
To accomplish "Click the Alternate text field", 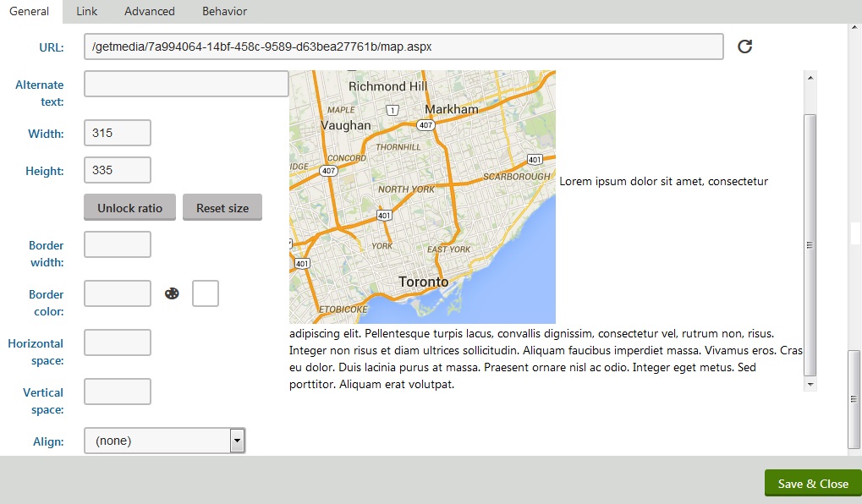I will 186,85.
